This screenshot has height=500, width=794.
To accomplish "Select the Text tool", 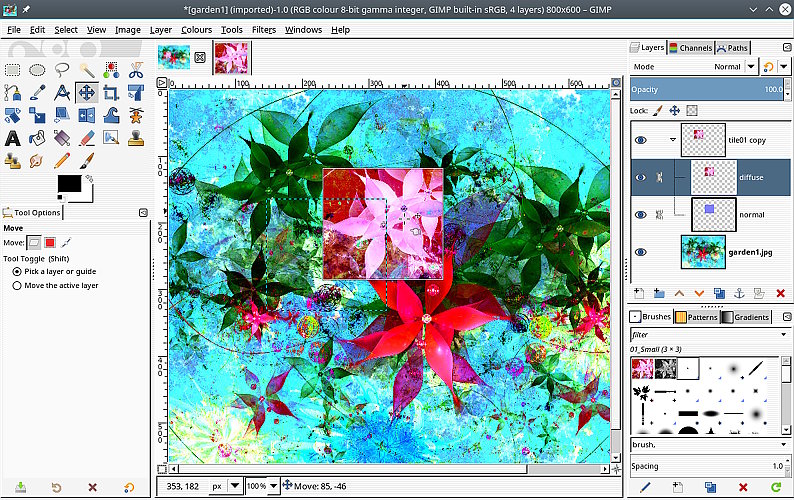I will point(13,138).
